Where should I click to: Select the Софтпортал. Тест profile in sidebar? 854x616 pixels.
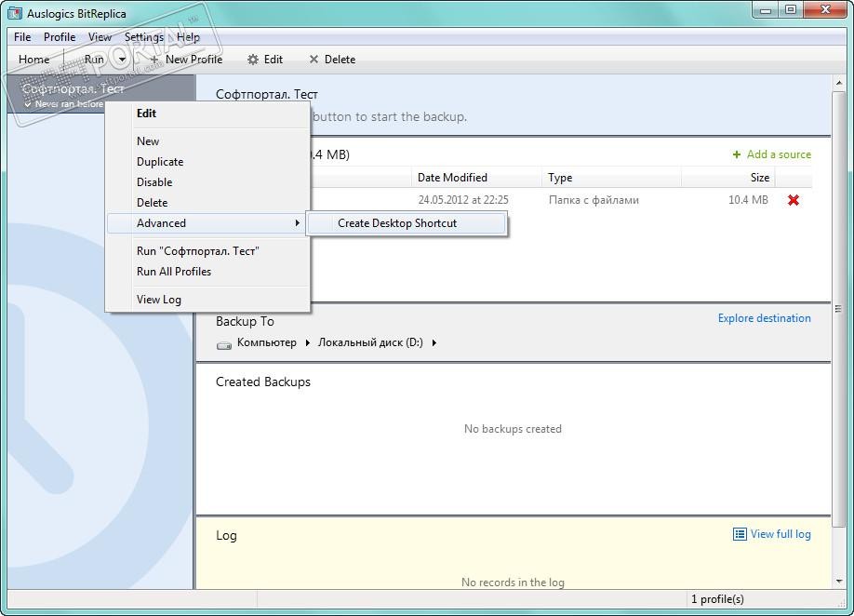pos(101,94)
